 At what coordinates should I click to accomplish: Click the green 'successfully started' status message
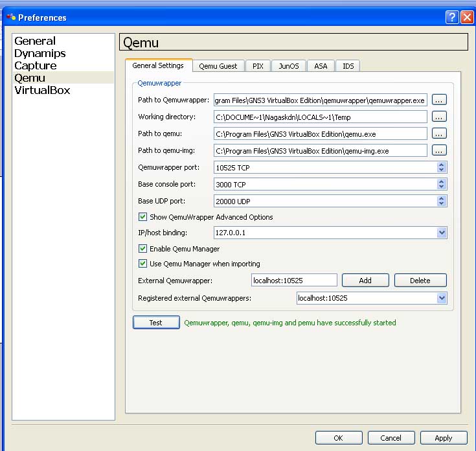(x=290, y=323)
